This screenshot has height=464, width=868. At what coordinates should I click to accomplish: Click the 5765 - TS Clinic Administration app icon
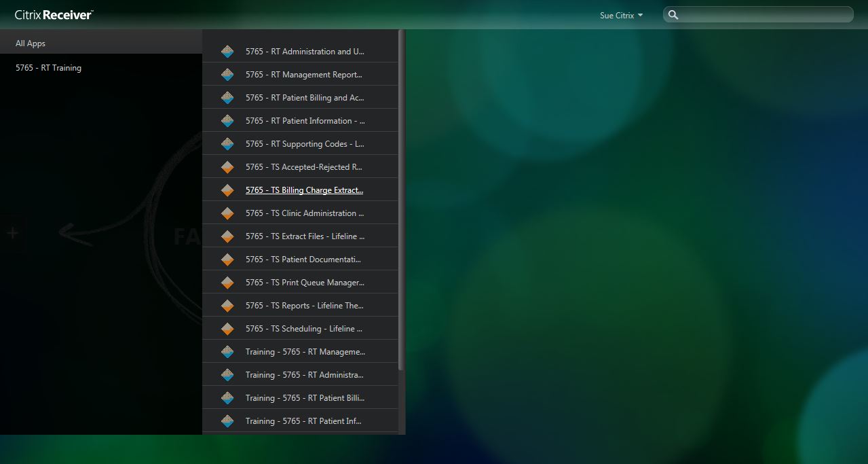coord(227,213)
